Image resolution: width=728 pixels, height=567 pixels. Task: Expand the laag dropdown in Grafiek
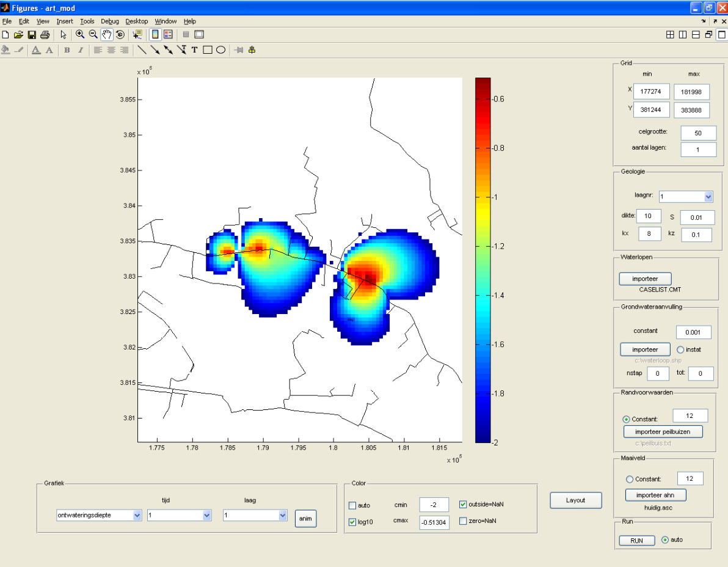255,516
